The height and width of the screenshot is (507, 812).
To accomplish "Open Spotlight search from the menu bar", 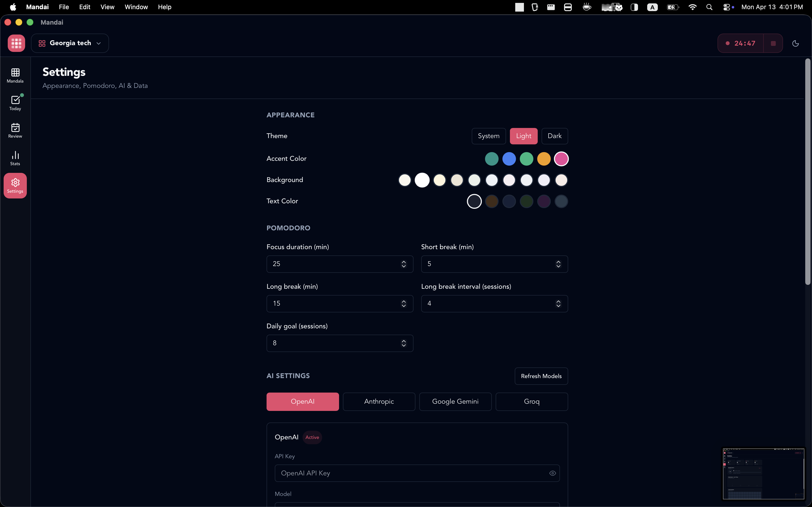I will (x=709, y=7).
